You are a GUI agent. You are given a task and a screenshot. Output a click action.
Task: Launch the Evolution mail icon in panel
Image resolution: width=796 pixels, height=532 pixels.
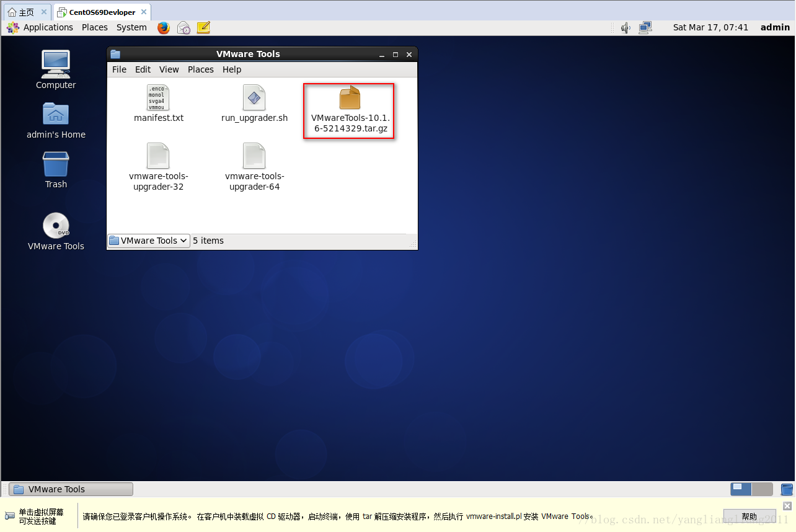pos(184,27)
